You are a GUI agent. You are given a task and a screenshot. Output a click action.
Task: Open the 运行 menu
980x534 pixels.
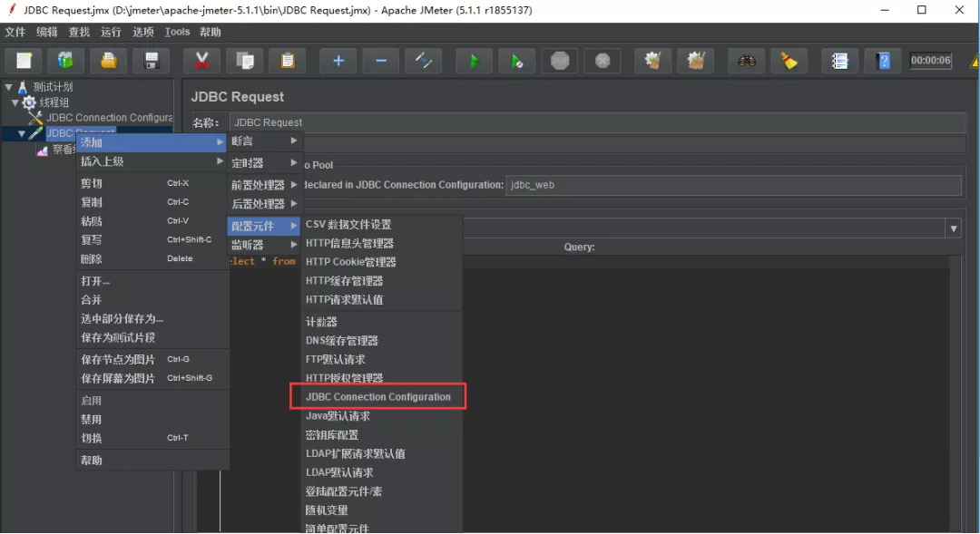pos(111,32)
